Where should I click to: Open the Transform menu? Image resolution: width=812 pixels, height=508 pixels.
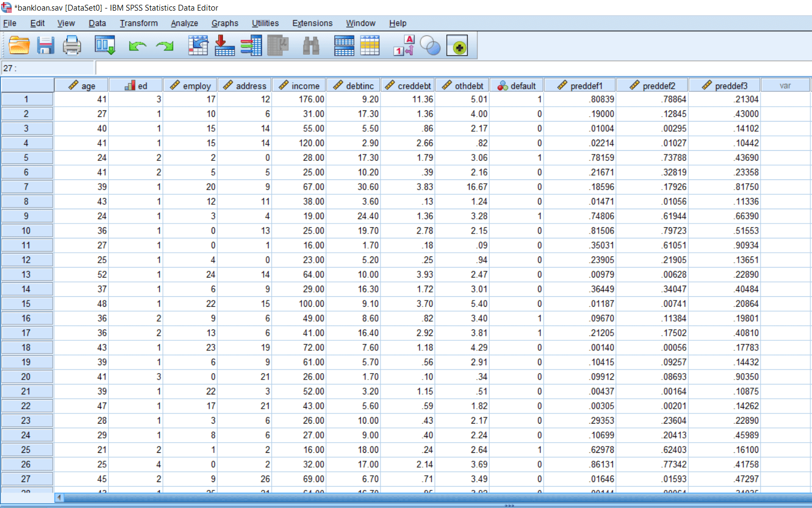click(139, 23)
